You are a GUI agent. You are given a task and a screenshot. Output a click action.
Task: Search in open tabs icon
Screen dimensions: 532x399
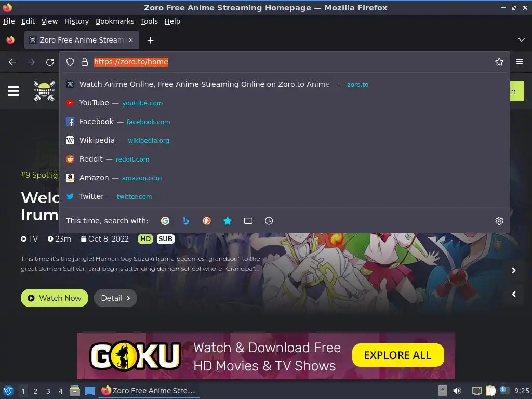coord(248,221)
